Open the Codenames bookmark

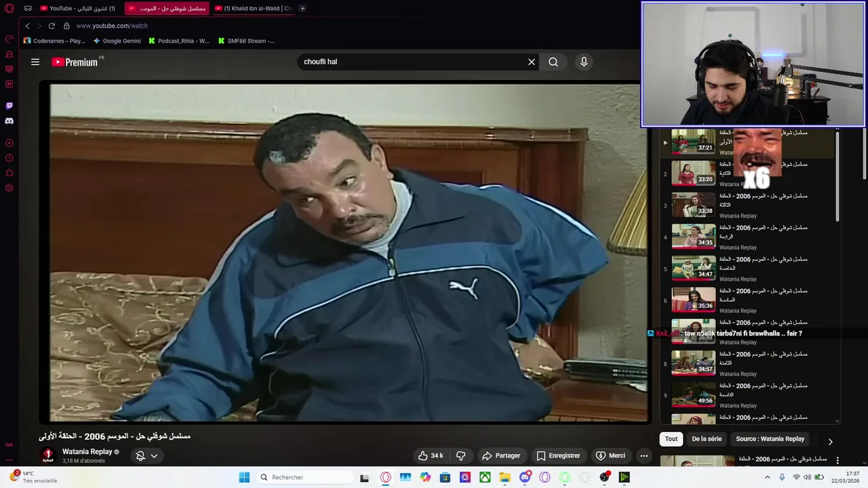tap(54, 41)
